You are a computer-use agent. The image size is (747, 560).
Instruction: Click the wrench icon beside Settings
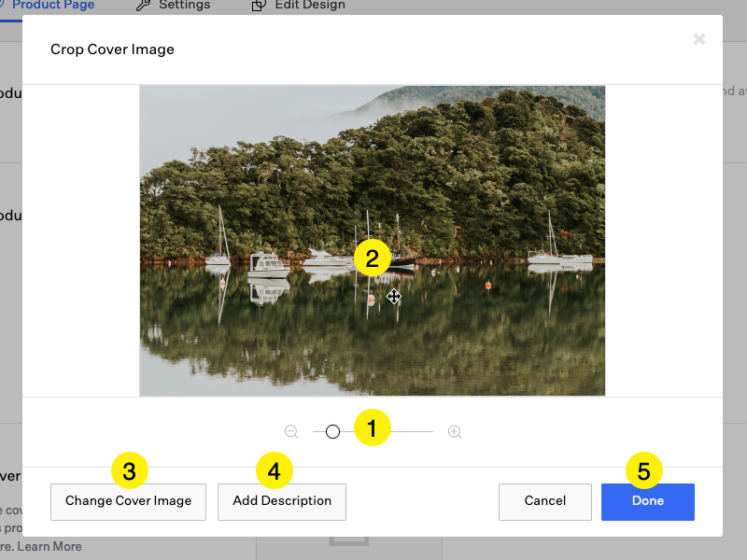143,6
